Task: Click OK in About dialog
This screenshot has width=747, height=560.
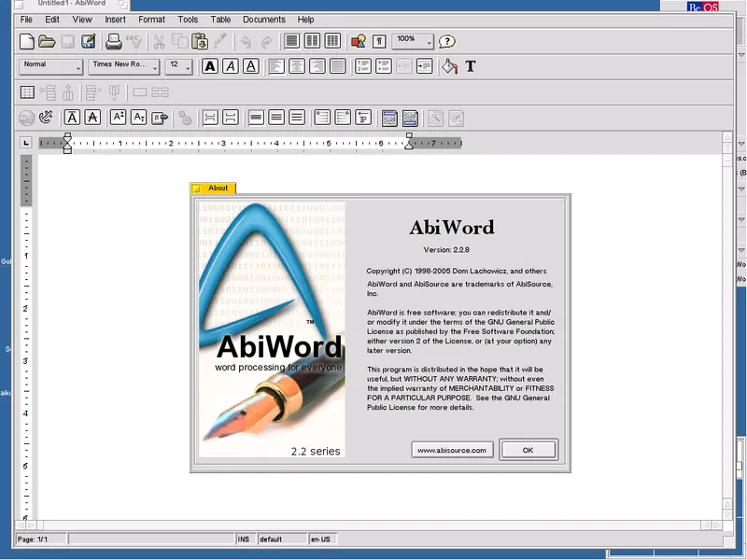Action: (528, 450)
